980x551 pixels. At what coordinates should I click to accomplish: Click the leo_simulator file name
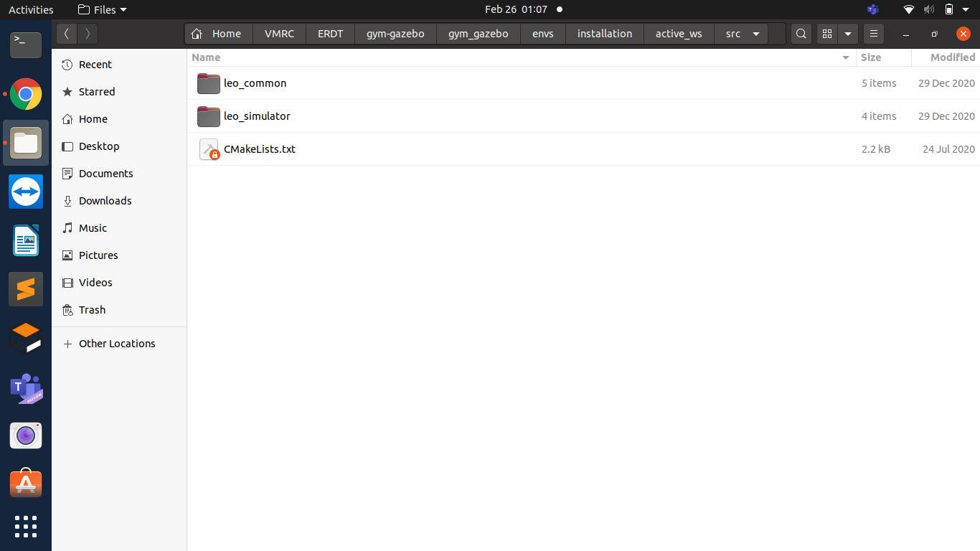pos(257,116)
